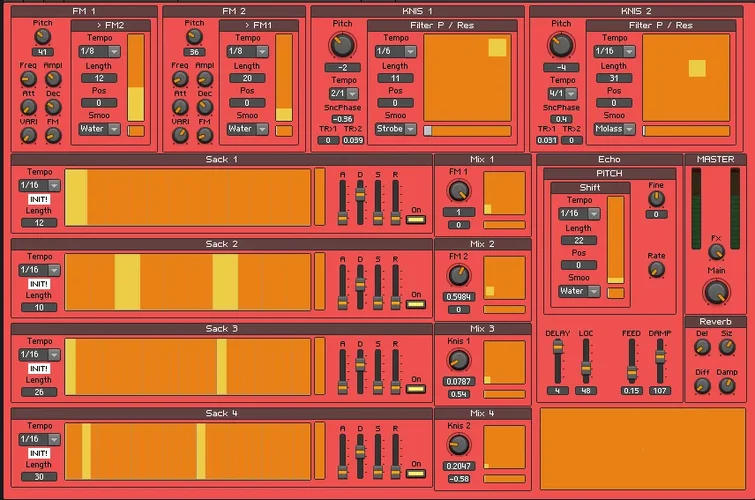Turn the Mix 2 FM 2 knob
Viewport: 755px width, 500px height.
458,276
